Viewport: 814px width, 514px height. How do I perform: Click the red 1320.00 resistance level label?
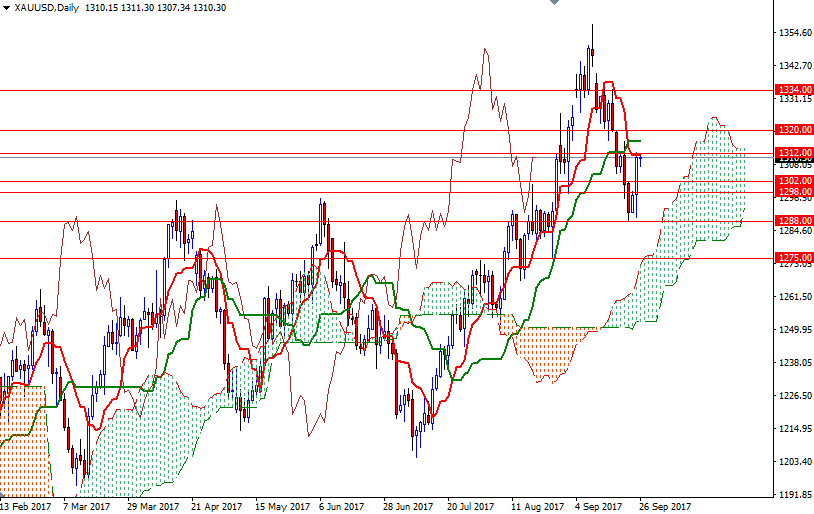pyautogui.click(x=794, y=130)
